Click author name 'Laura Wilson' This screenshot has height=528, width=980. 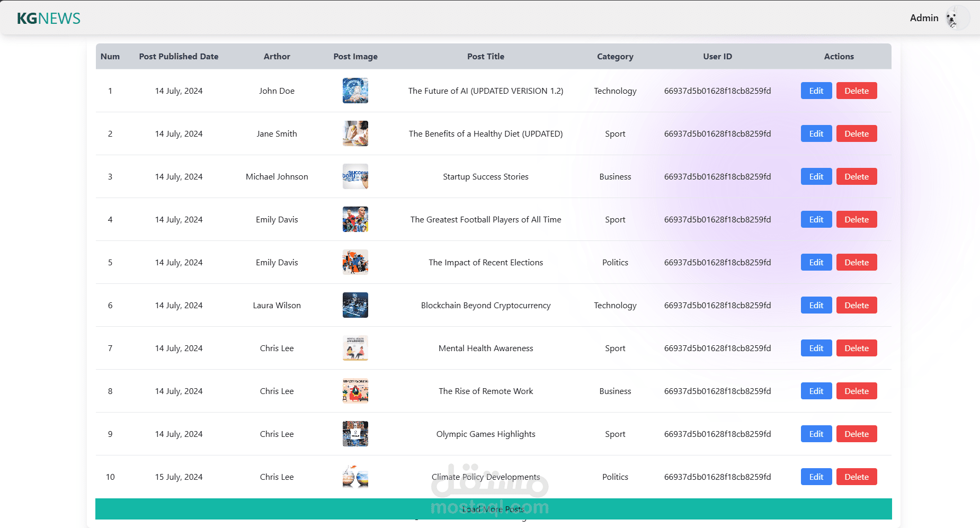277,306
